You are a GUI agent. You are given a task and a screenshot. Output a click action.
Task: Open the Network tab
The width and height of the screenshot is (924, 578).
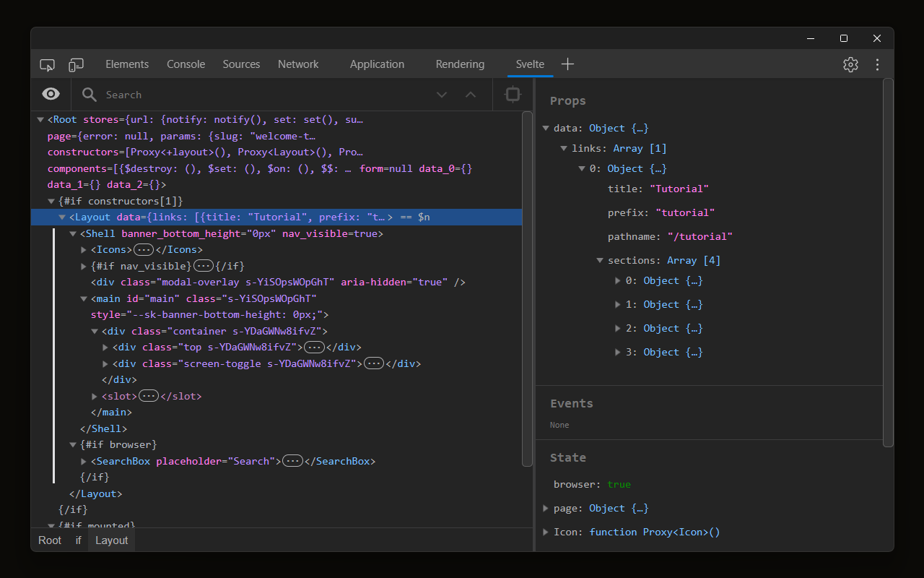point(298,64)
